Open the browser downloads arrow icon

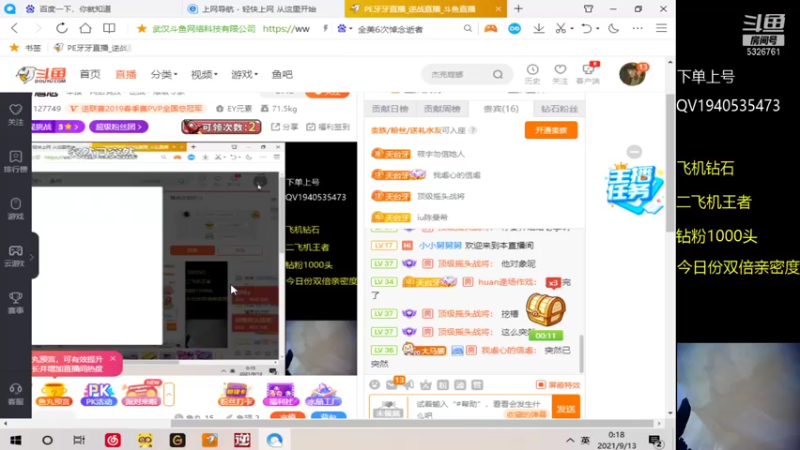(539, 29)
